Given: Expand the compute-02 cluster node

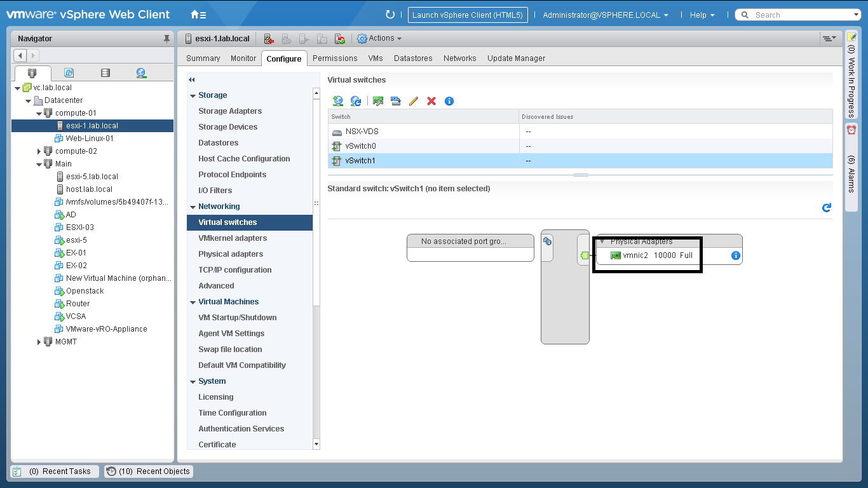Looking at the screenshot, I should 39,151.
